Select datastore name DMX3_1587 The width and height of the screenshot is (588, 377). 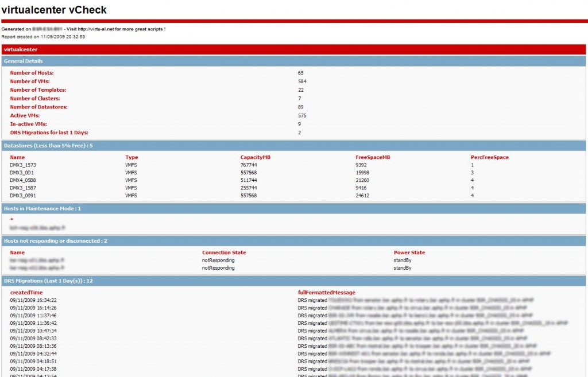[23, 188]
